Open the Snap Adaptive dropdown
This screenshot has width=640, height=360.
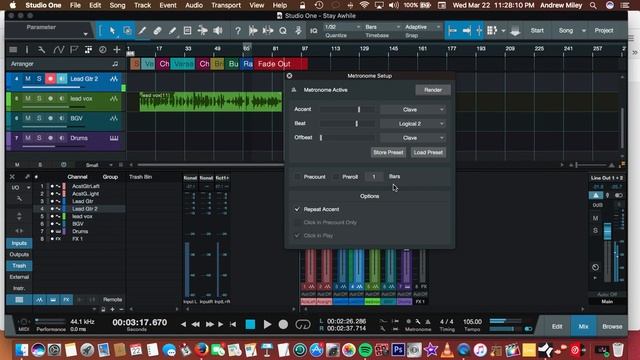tap(422, 27)
